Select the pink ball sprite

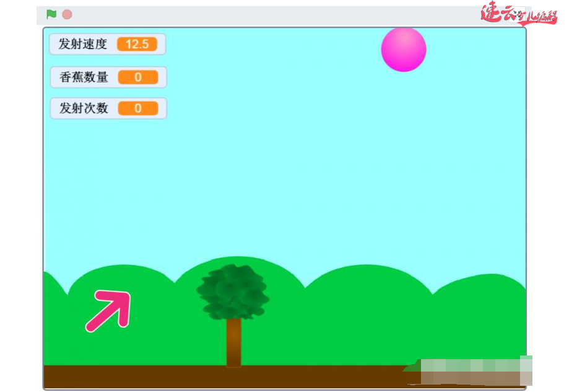point(404,50)
